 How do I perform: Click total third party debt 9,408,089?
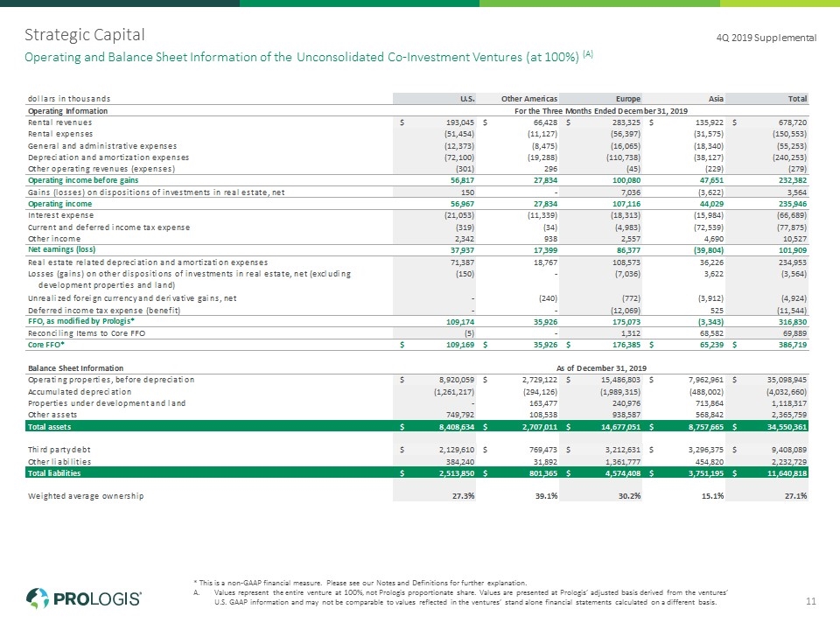[789, 450]
